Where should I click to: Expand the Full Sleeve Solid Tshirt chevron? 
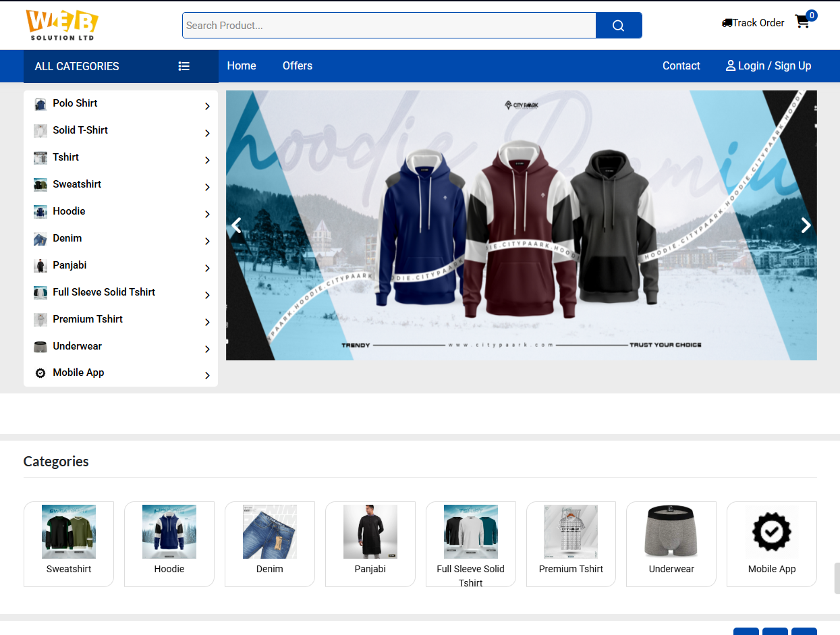click(207, 295)
